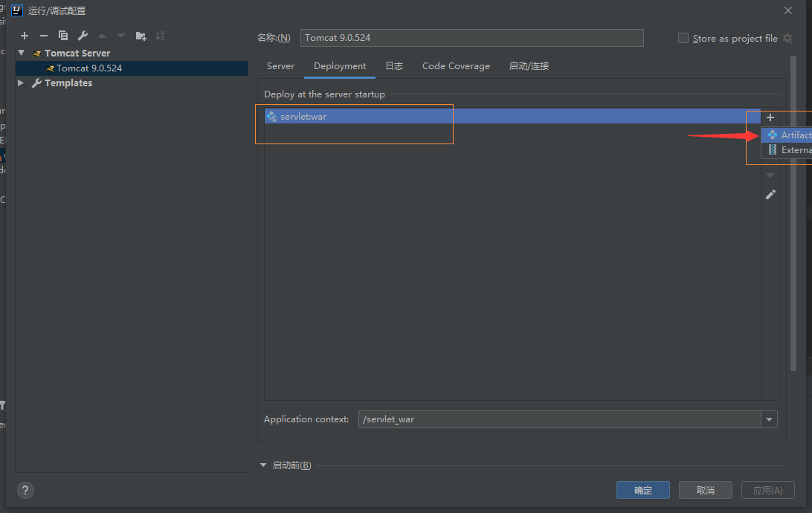Copy the selected configuration
Viewport: 812px width, 513px height.
[x=63, y=36]
